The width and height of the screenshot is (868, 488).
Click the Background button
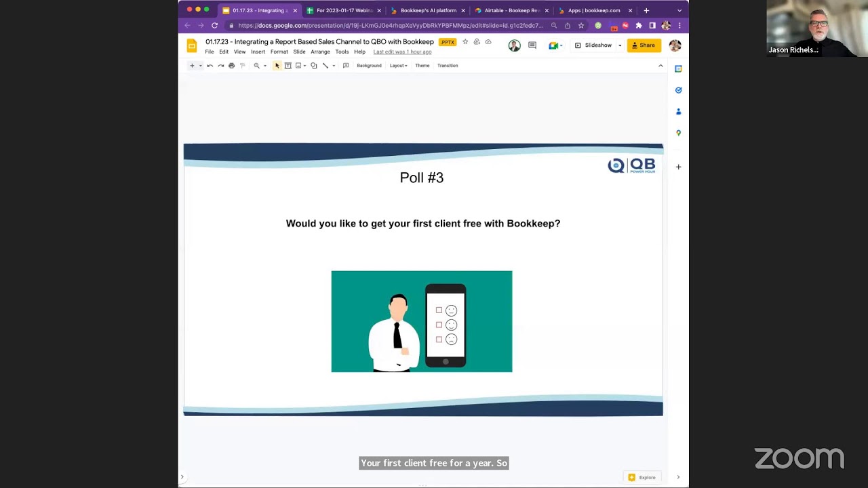click(369, 66)
